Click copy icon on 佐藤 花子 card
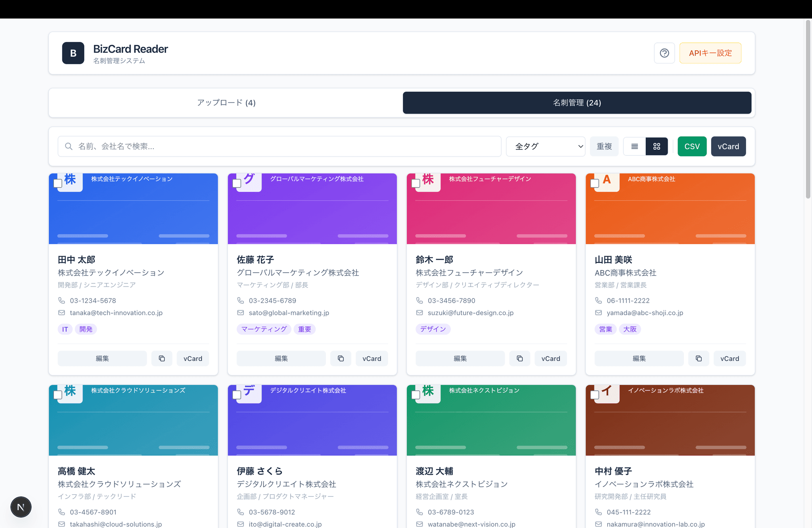 coord(341,358)
